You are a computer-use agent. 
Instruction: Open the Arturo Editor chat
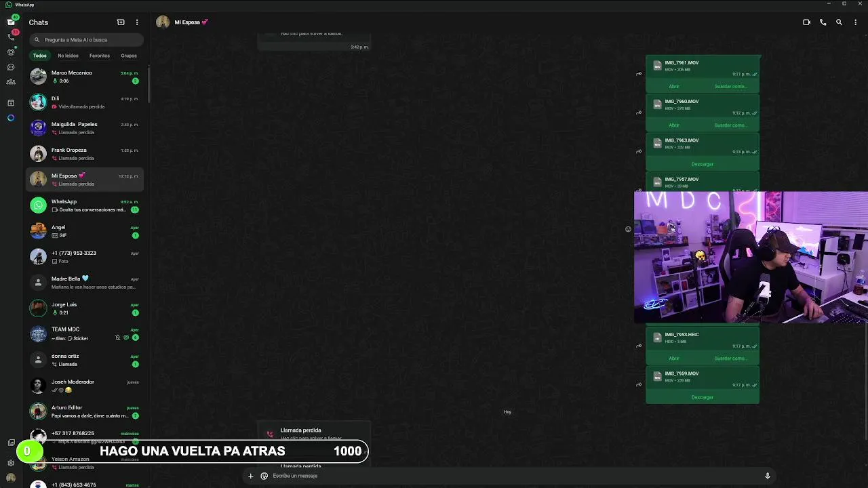click(85, 411)
